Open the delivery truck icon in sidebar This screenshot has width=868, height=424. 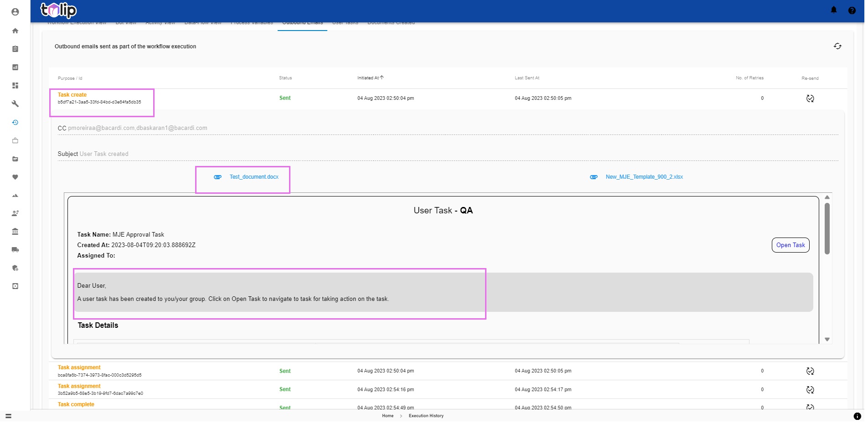(15, 249)
